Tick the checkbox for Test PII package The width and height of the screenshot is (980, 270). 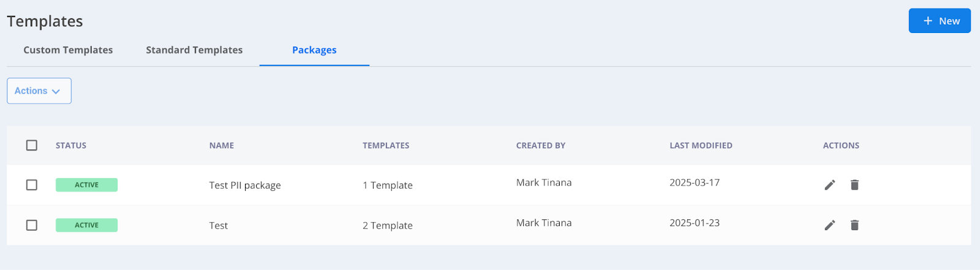coord(32,185)
